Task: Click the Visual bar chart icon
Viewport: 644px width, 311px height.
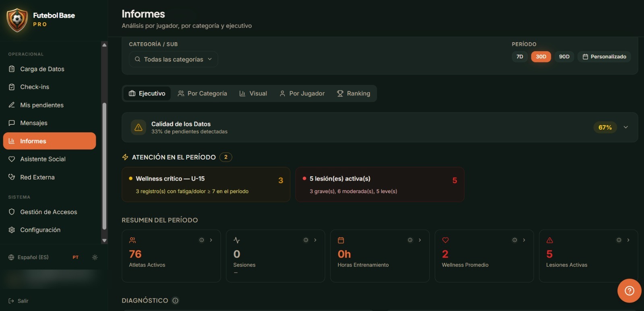Action: [x=242, y=93]
